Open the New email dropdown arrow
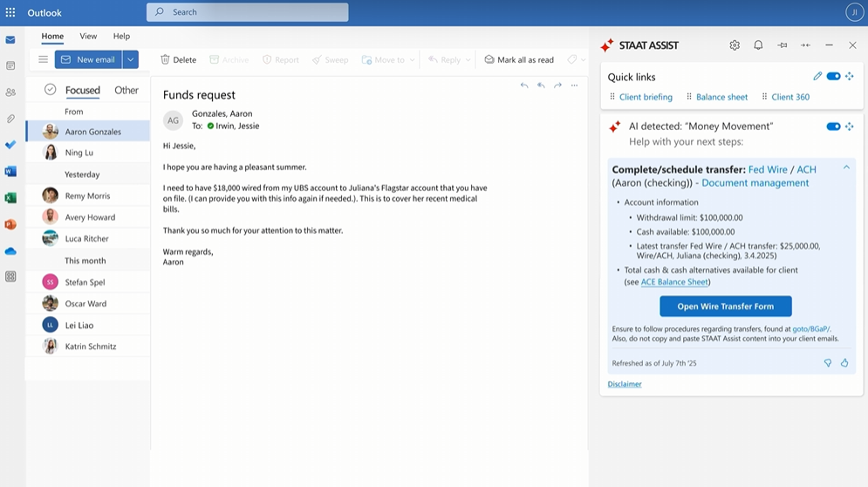Viewport: 868px width, 487px height. pos(131,59)
